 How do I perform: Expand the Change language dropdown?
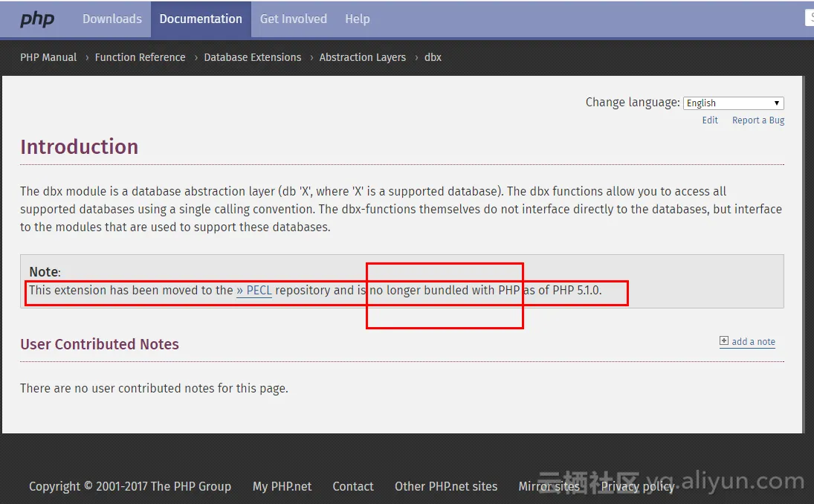point(733,103)
